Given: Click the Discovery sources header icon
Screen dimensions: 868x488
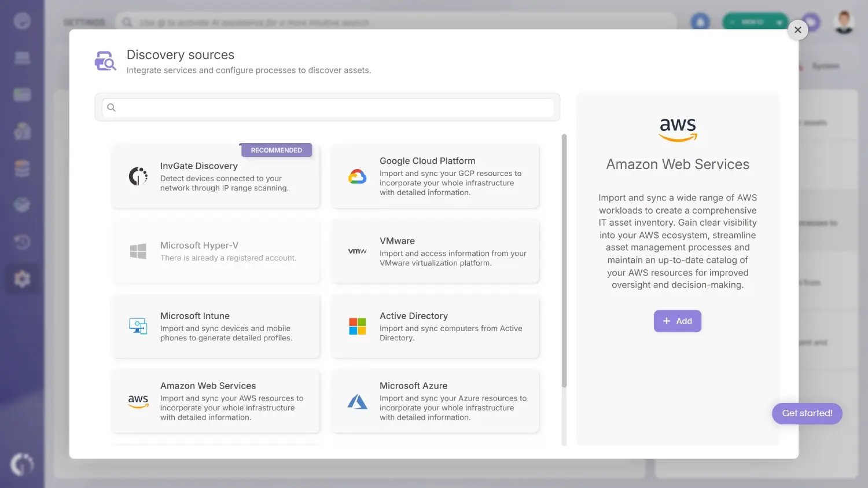Looking at the screenshot, I should point(105,61).
